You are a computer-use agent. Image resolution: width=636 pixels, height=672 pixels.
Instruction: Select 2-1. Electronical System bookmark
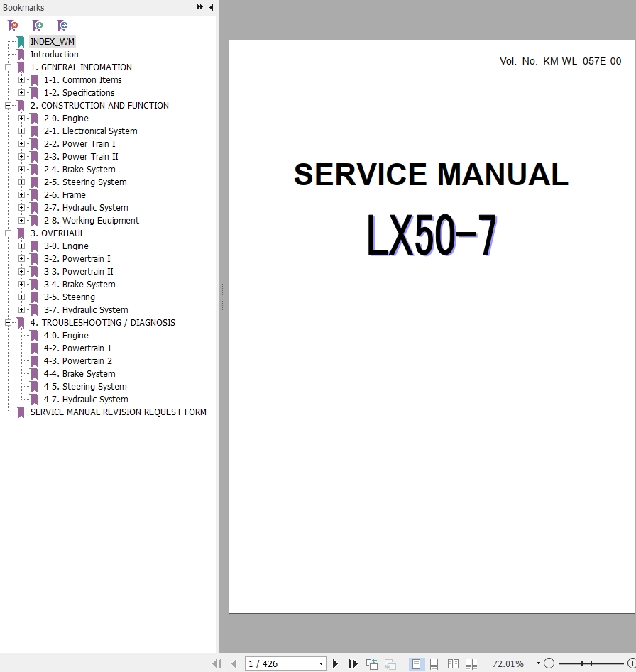coord(90,131)
